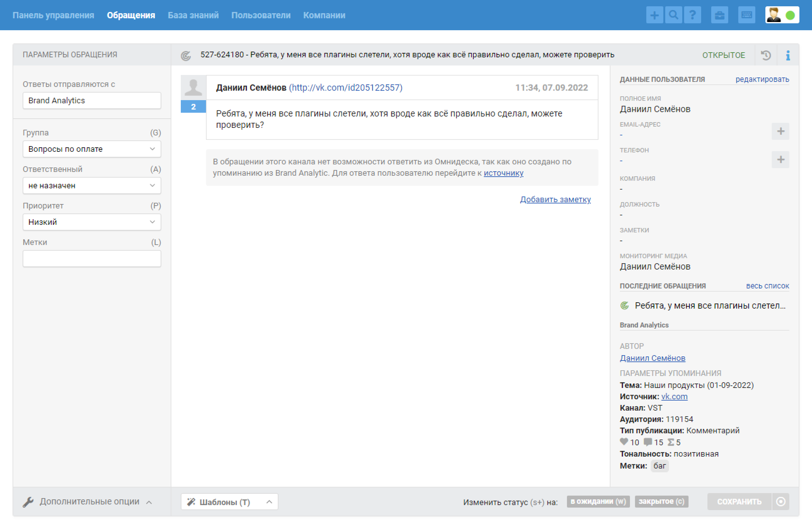Set status to закрытое (c)
Screen dimensions: 812x529
point(661,502)
